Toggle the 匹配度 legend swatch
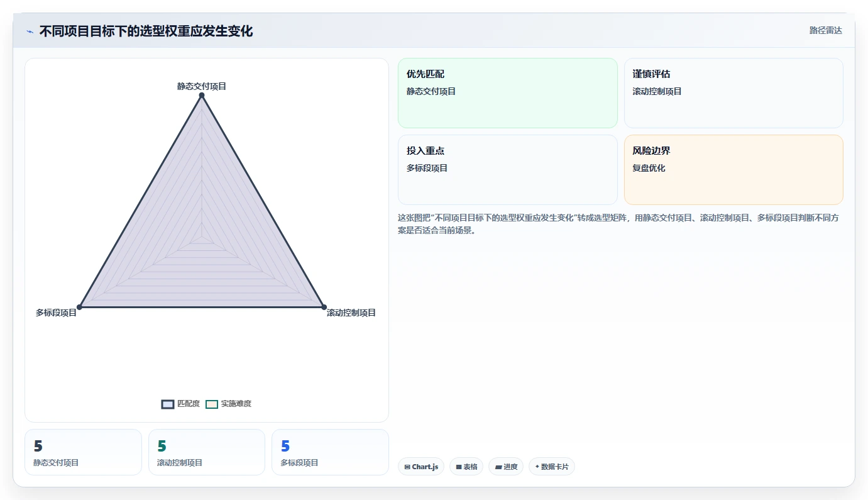 click(x=168, y=404)
